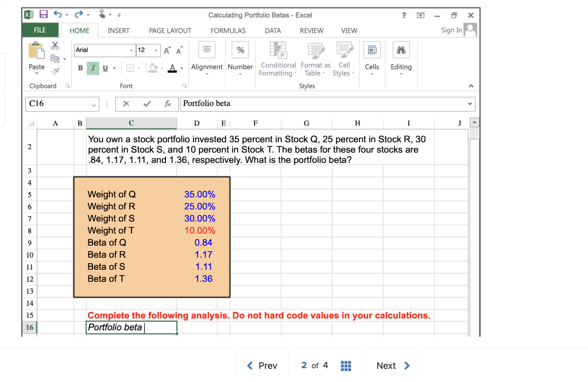Click the Insert Function fx icon

pos(167,104)
